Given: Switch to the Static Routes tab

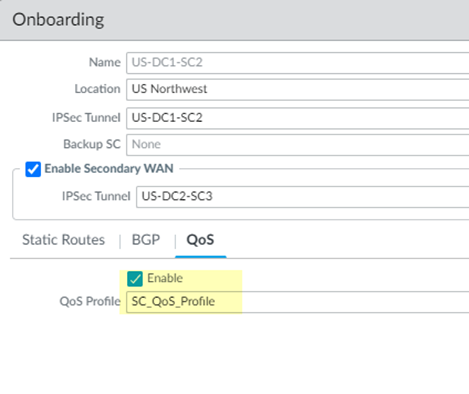Looking at the screenshot, I should click(63, 240).
